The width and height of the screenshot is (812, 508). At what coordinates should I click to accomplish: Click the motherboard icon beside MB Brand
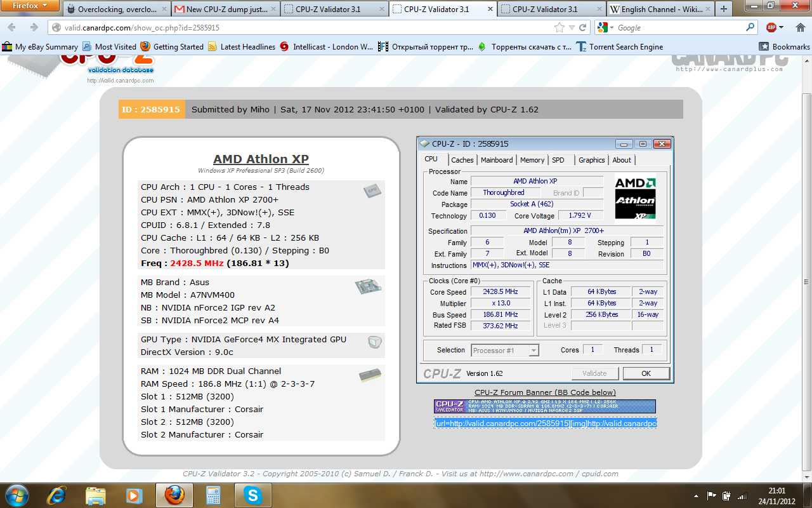point(369,288)
